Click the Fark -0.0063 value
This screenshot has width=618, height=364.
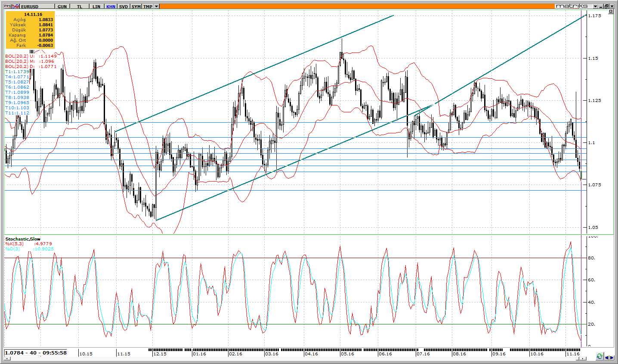tap(45, 46)
